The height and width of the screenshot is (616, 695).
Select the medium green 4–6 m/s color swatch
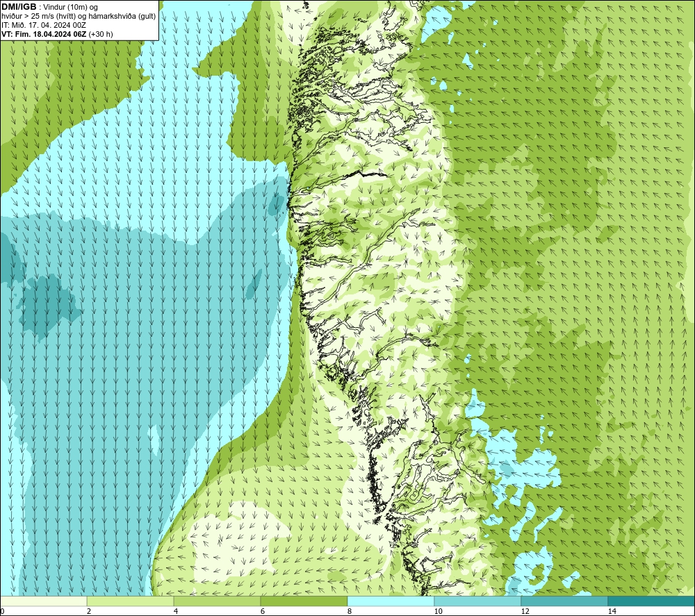[217, 601]
